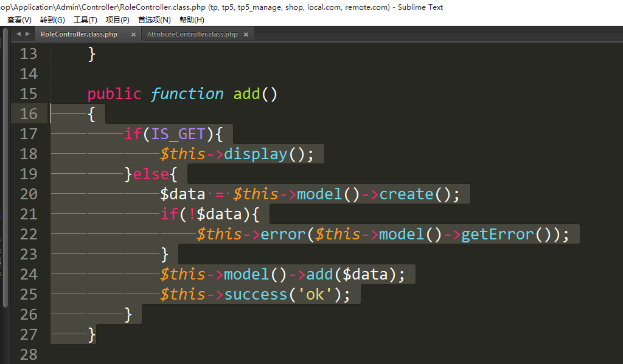Open the 首选项(N) preferences menu
The height and width of the screenshot is (364, 623).
point(155,20)
